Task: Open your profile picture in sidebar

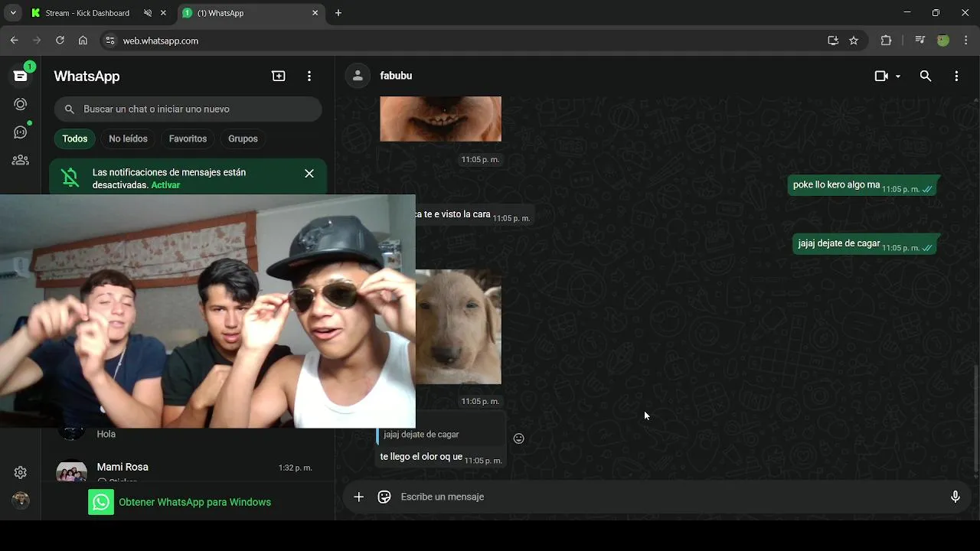Action: tap(21, 500)
